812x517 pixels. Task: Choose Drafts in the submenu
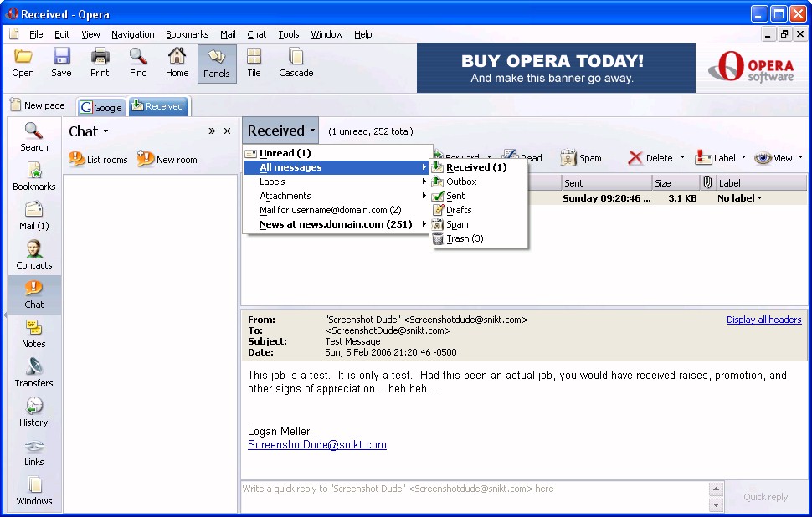[479, 210]
